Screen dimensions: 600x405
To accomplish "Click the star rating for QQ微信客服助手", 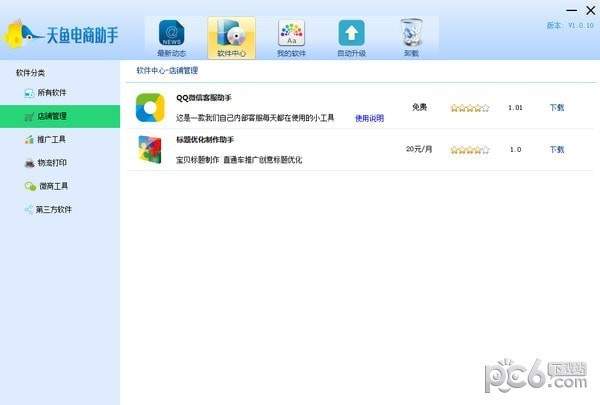I will pyautogui.click(x=469, y=107).
